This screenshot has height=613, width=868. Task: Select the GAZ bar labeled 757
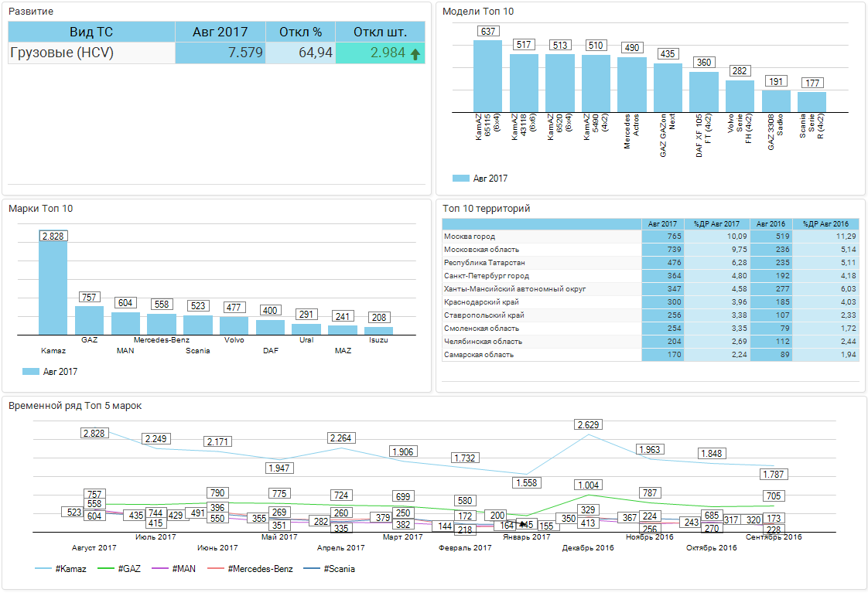coord(89,320)
